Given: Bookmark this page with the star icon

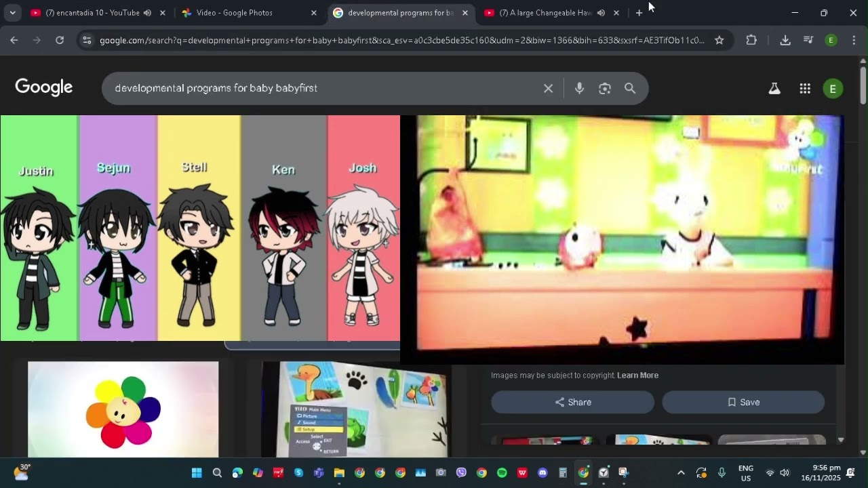Looking at the screenshot, I should 719,41.
